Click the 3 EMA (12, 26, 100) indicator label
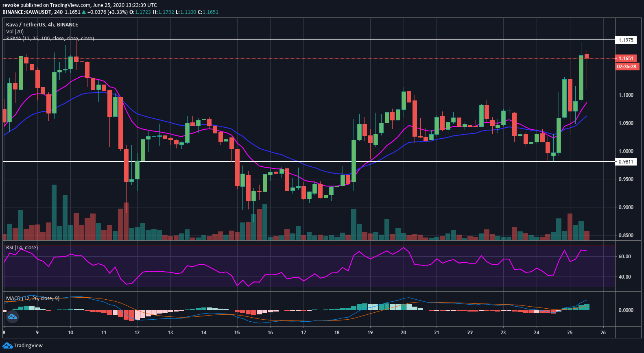The height and width of the screenshot is (353, 644). [x=50, y=38]
